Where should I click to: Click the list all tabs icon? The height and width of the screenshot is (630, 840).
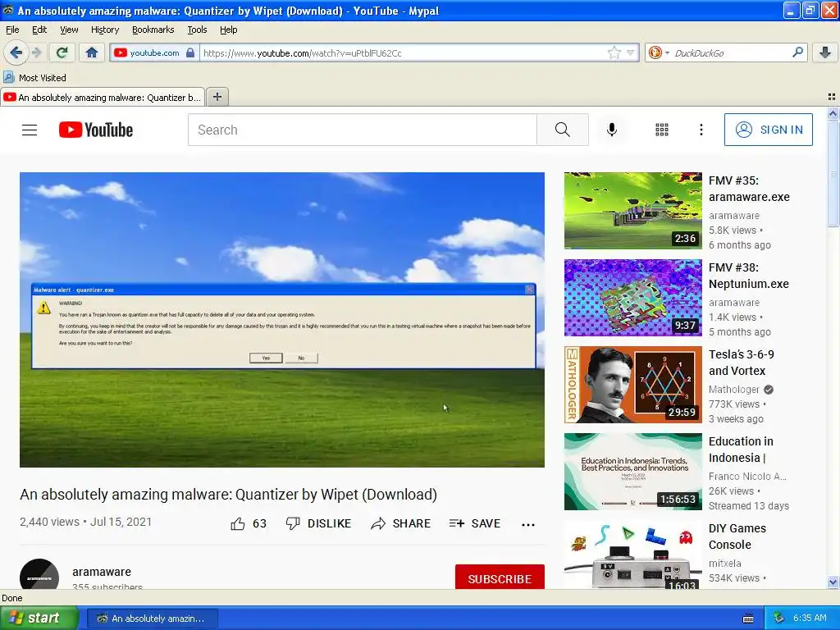coord(832,97)
